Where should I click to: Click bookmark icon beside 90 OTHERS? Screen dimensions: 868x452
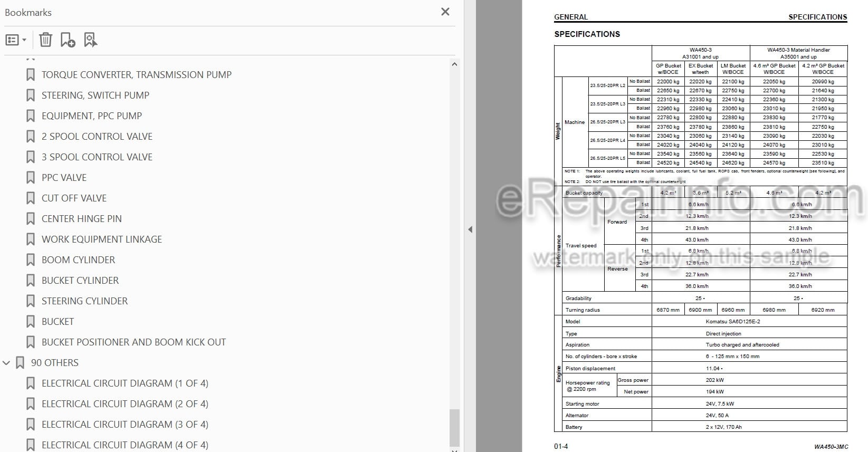pyautogui.click(x=20, y=363)
